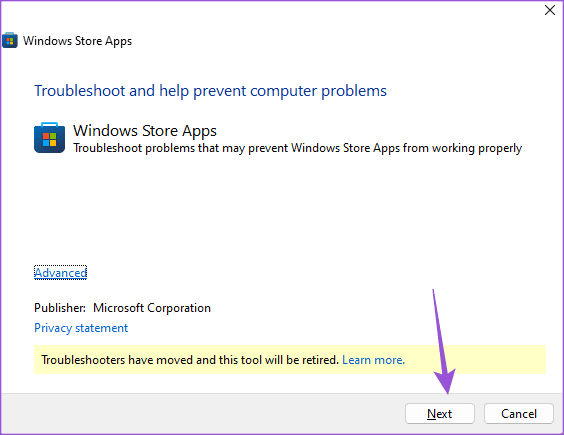Screen dimensions: 564x435
Task: Dismiss the wizard using Cancel
Action: pos(519,414)
